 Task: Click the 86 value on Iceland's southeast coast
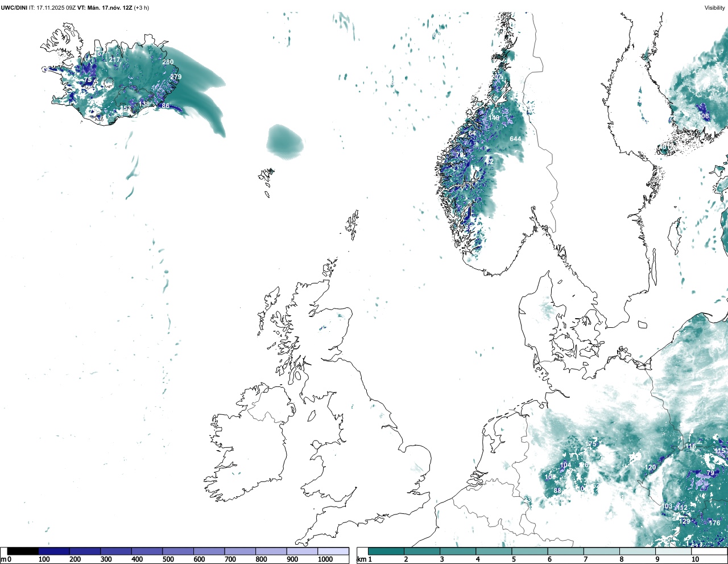pyautogui.click(x=166, y=106)
